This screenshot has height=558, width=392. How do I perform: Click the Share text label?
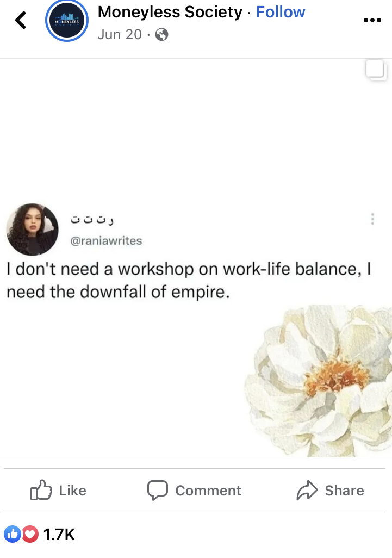coord(344,491)
